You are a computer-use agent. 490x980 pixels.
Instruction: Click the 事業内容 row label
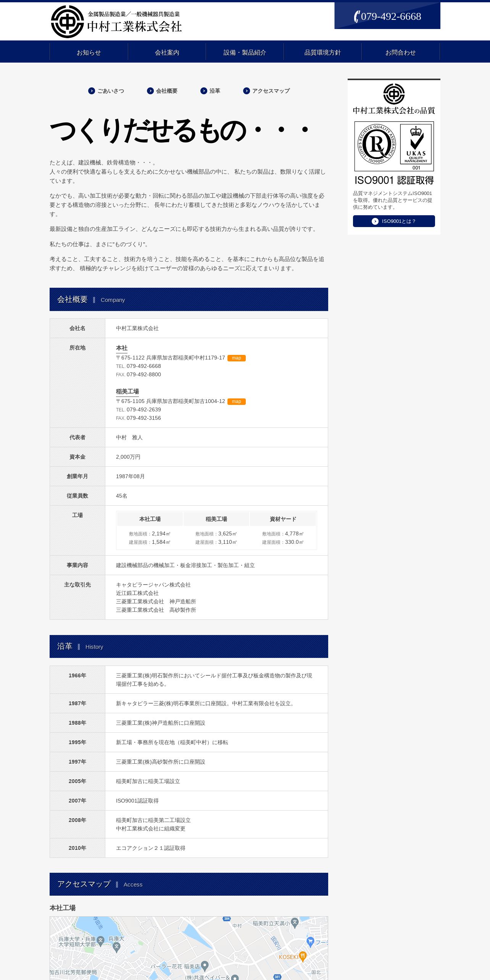pyautogui.click(x=77, y=565)
